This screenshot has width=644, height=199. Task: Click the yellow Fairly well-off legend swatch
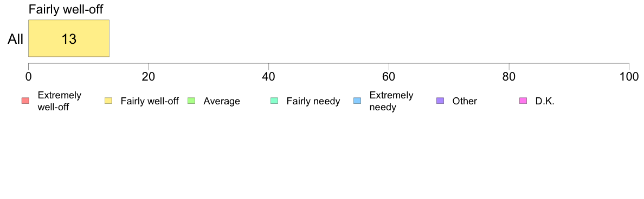(x=109, y=101)
